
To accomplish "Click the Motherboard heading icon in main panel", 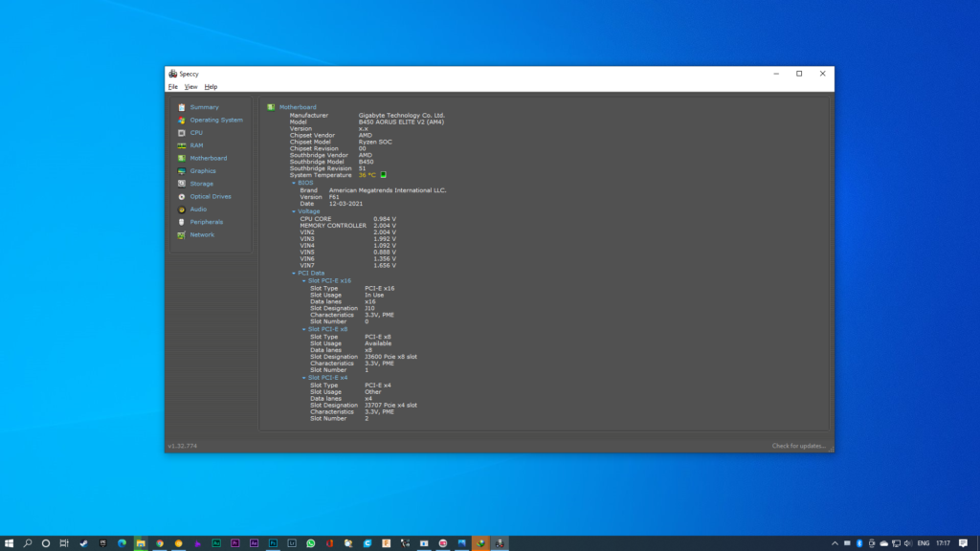I will (271, 107).
